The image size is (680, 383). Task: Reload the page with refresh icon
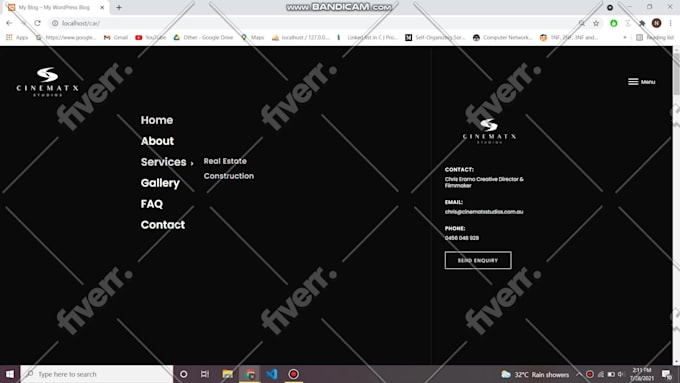click(x=37, y=23)
